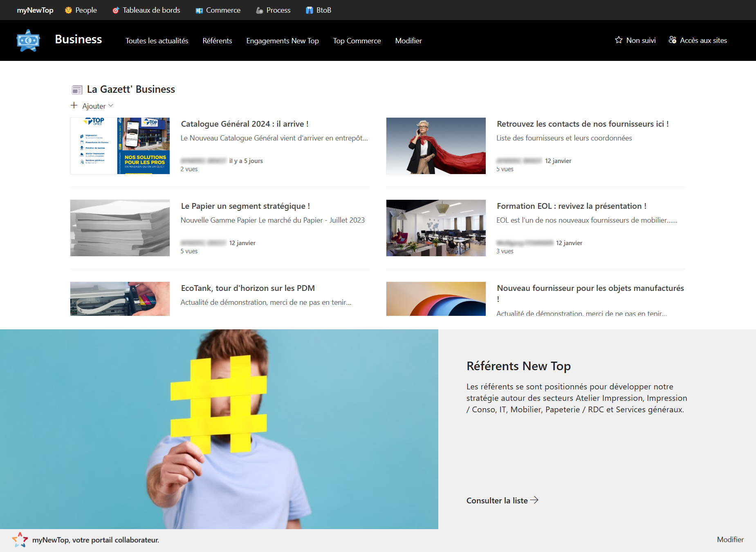Click 'il y a 5 jours' date text
Image resolution: width=756 pixels, height=552 pixels.
pos(246,161)
